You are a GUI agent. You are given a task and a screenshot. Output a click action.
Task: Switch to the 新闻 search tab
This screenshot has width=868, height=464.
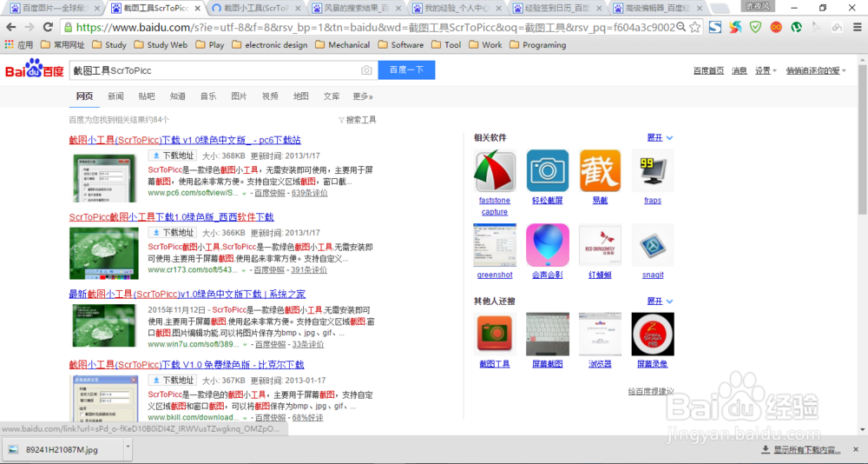(x=115, y=96)
